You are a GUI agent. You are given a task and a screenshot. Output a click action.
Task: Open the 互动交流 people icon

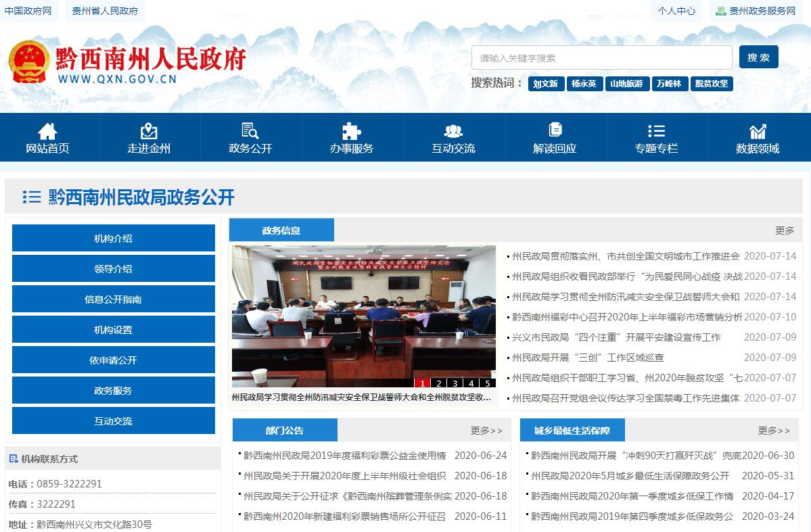[x=453, y=131]
